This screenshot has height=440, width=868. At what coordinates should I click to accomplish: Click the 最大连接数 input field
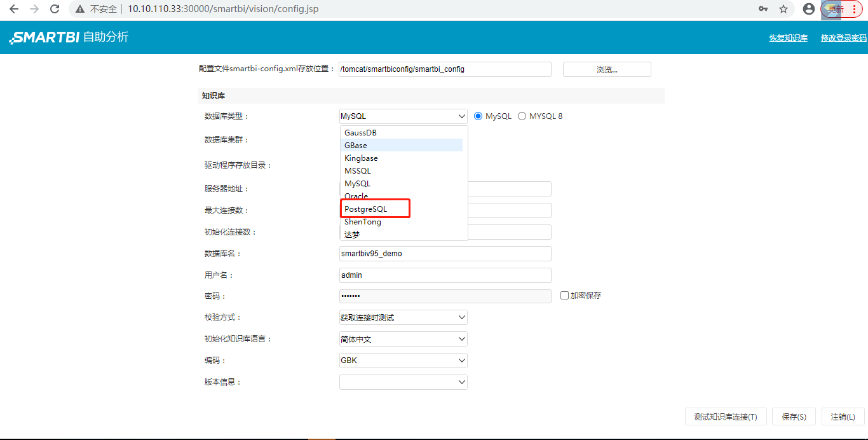[x=510, y=210]
